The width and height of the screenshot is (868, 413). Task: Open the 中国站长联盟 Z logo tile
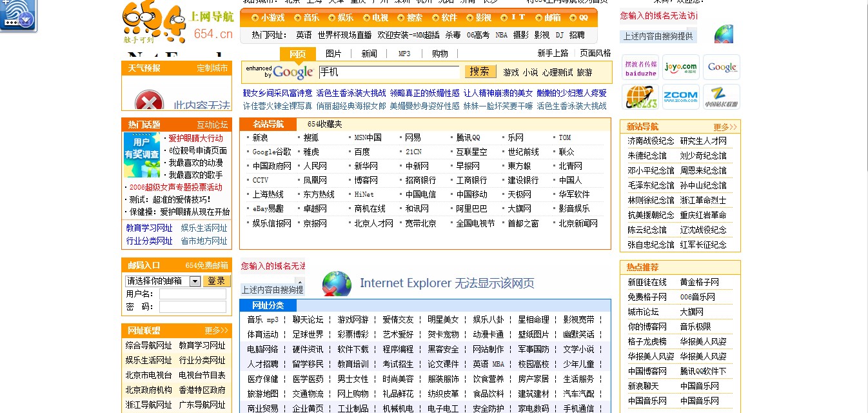tap(721, 97)
